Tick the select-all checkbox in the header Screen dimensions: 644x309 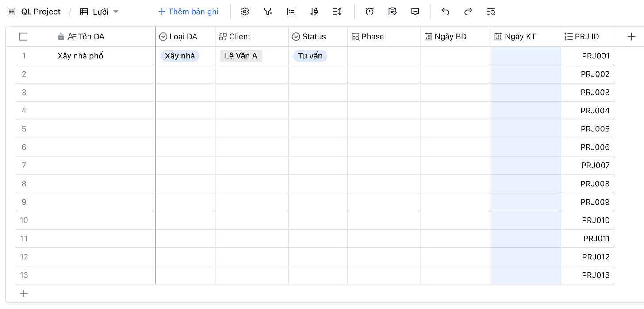point(23,37)
